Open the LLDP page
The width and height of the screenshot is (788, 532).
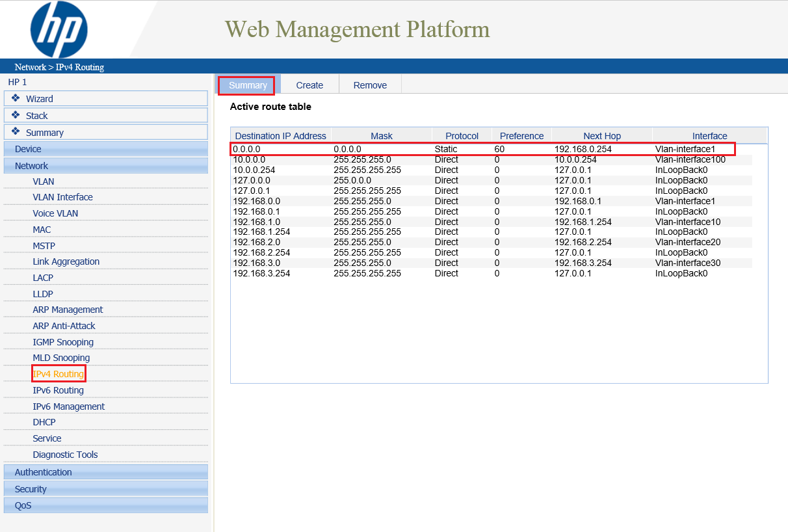point(43,294)
